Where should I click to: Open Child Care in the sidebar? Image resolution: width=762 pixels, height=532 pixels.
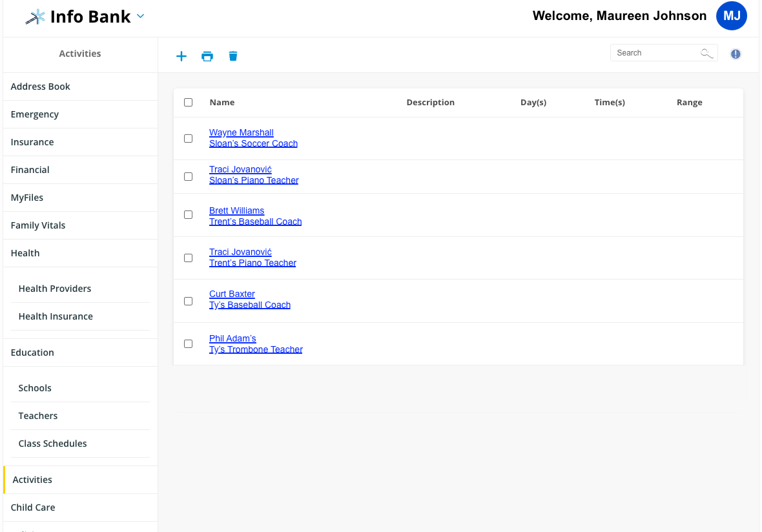click(x=80, y=507)
